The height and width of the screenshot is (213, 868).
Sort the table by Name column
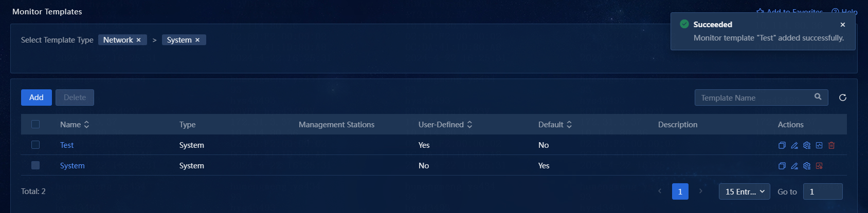pos(86,125)
